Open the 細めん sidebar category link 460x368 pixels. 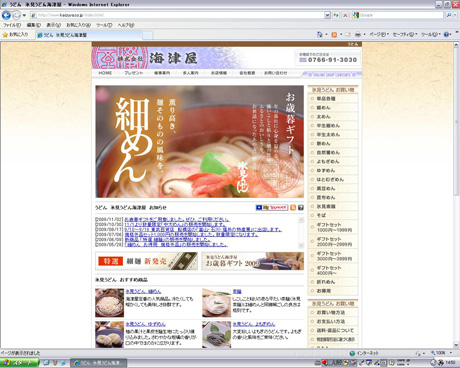pos(323,108)
